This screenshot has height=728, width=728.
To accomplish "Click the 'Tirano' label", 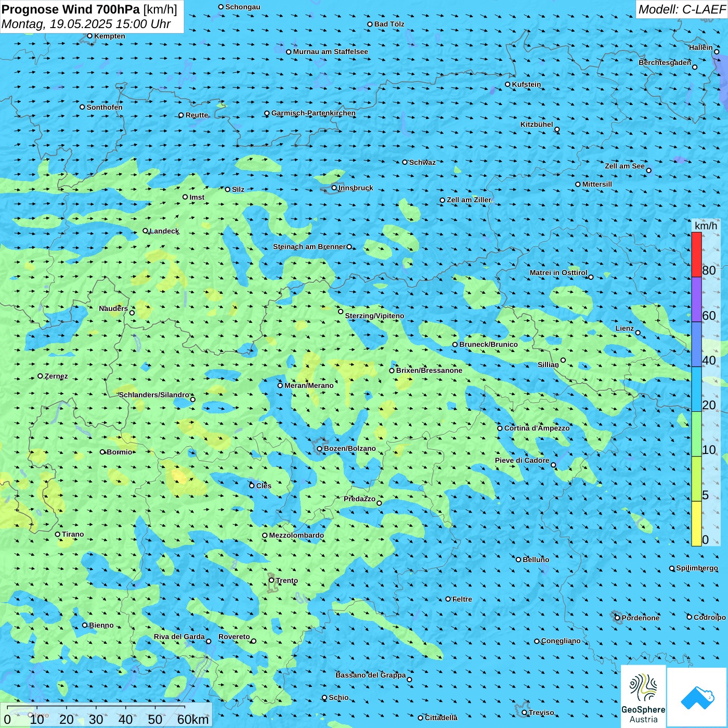I will tap(73, 534).
